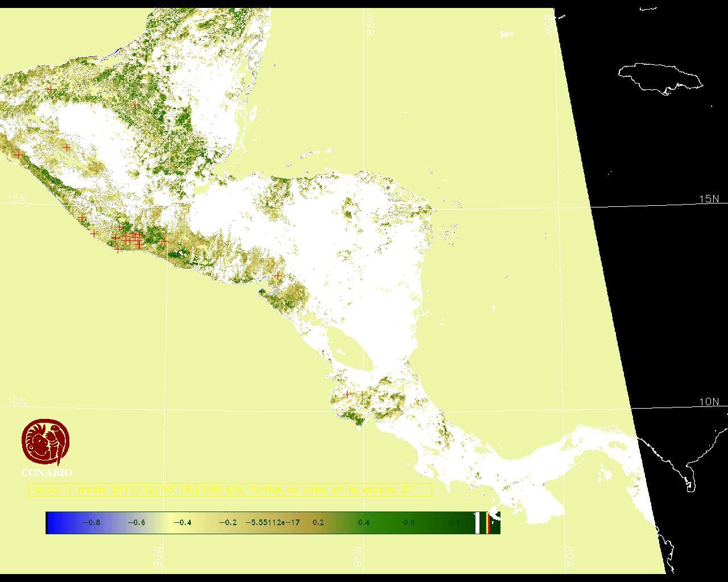The height and width of the screenshot is (582, 728).
Task: Click the 90W longitude label at the bottom
Action: pos(157,557)
